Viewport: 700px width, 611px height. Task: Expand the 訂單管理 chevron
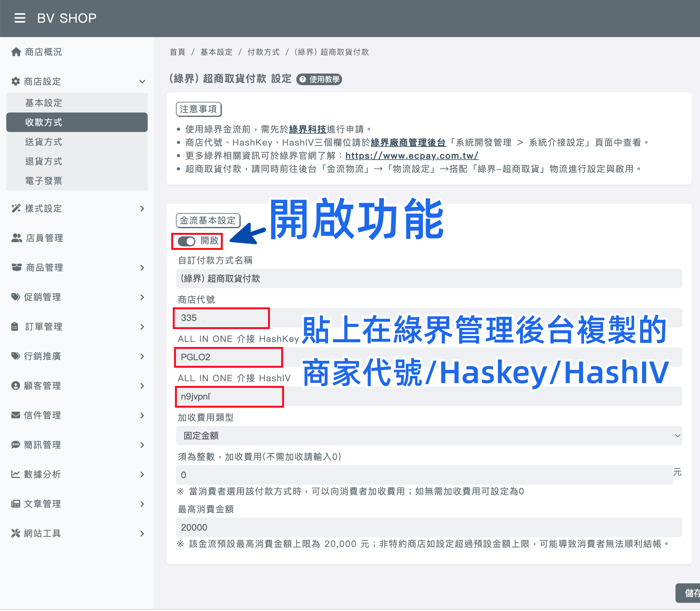pyautogui.click(x=142, y=327)
